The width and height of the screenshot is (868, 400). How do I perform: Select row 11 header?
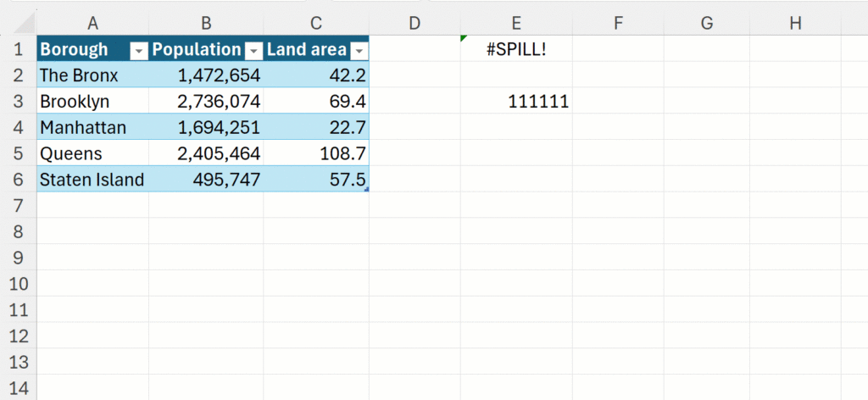pos(19,308)
